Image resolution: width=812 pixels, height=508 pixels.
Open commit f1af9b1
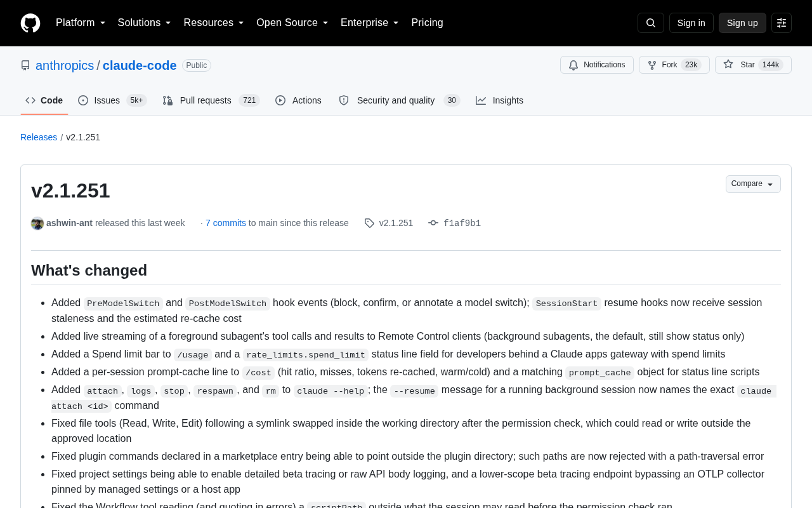tap(462, 223)
